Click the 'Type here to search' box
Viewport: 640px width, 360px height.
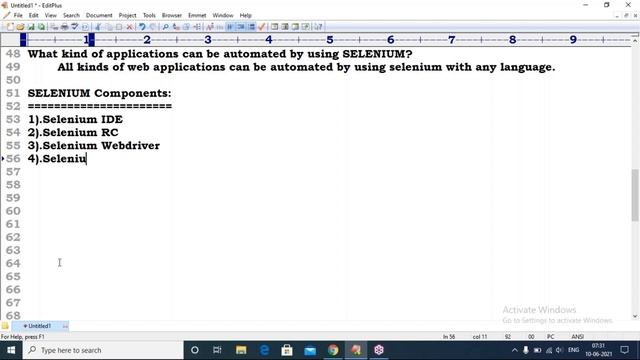[103, 350]
